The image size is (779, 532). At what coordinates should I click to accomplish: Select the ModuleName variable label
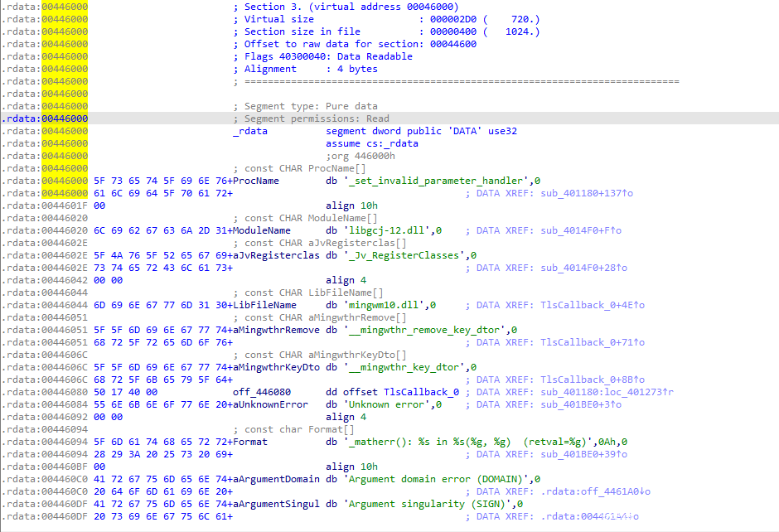[x=262, y=230]
